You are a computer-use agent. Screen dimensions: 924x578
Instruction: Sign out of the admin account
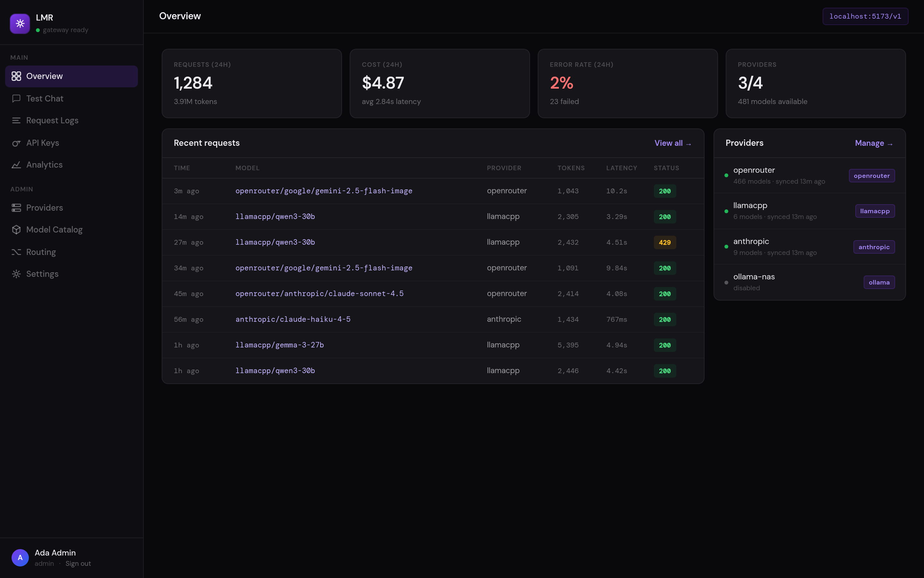pyautogui.click(x=78, y=564)
